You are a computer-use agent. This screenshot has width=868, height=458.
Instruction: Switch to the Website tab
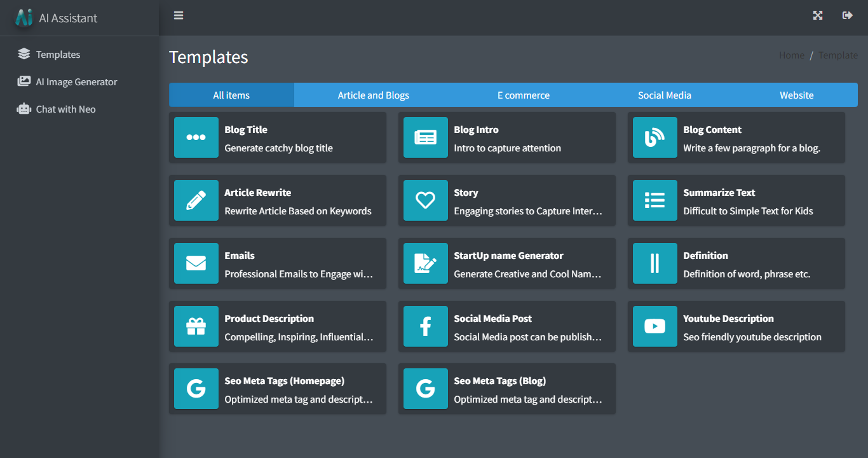(796, 95)
